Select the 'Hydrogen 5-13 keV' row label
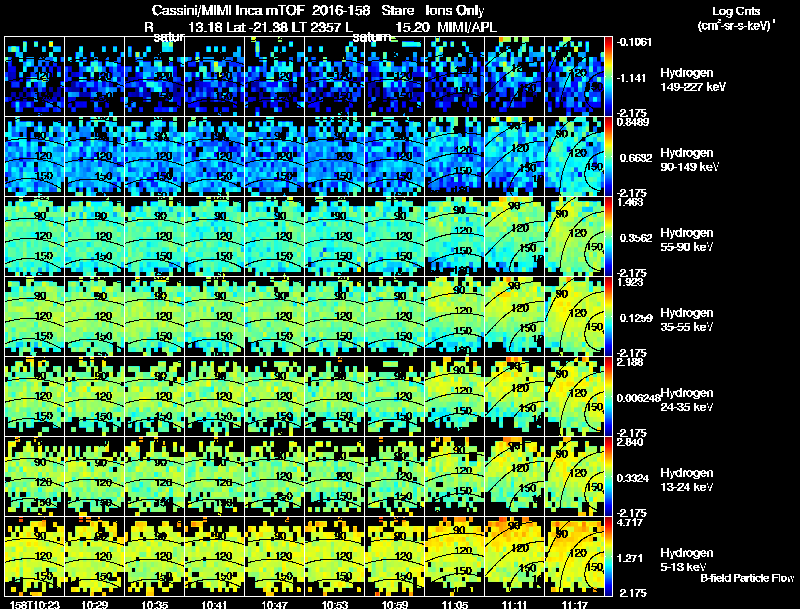 point(687,560)
